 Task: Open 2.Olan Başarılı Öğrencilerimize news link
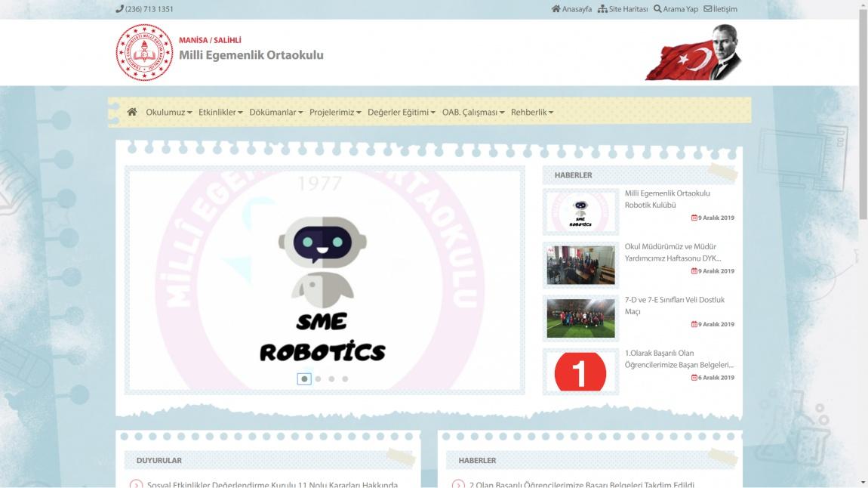[582, 485]
